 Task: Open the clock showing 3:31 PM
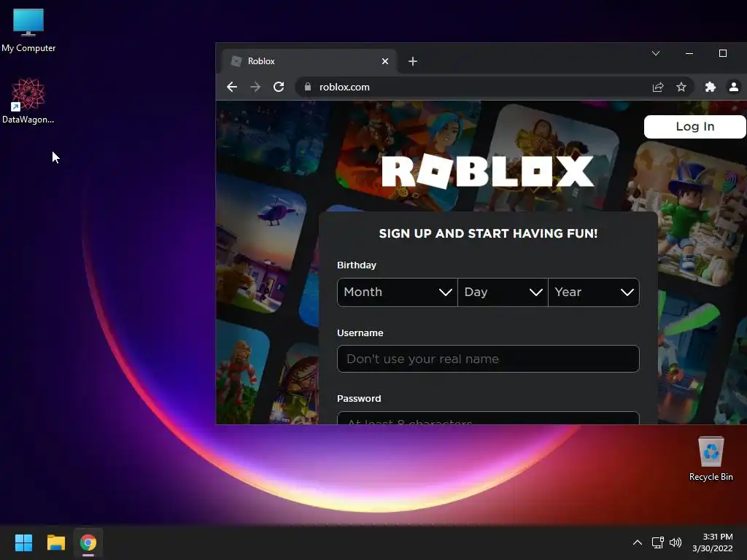(x=712, y=542)
